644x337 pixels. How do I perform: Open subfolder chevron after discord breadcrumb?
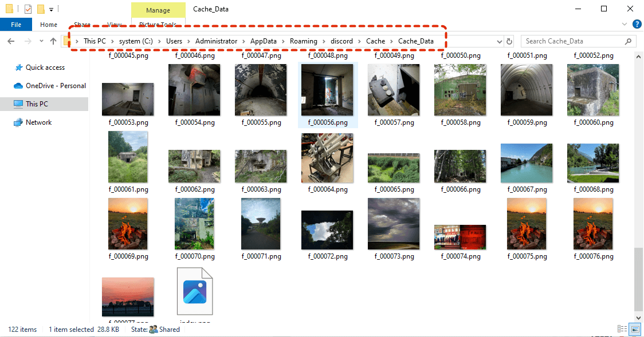359,41
